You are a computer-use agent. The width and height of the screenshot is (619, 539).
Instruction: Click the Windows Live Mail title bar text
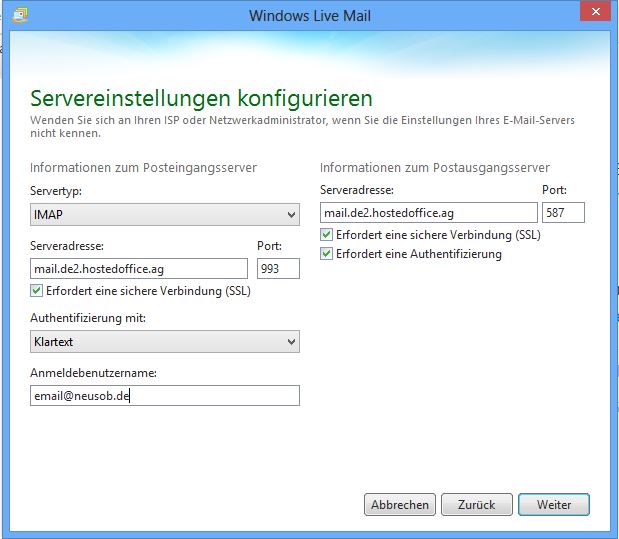pyautogui.click(x=310, y=15)
